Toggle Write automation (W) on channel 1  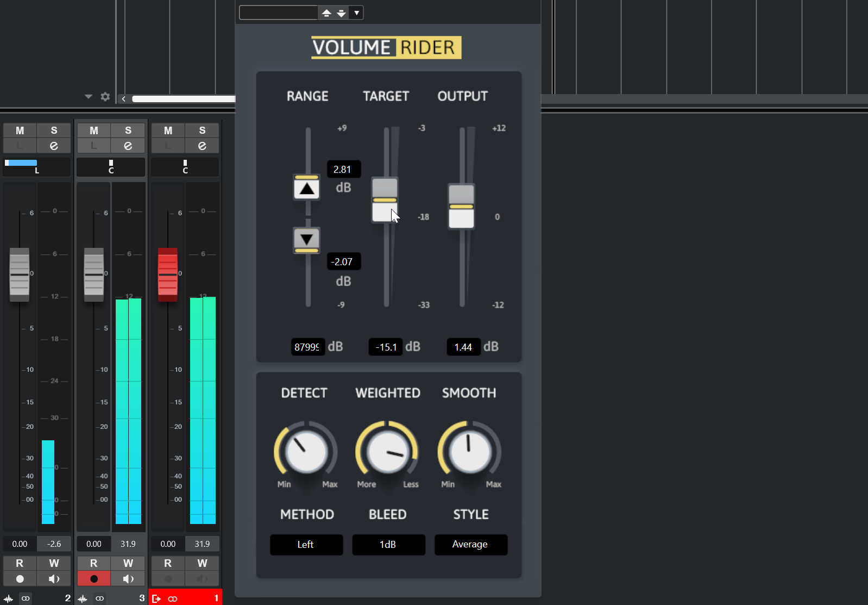click(202, 563)
